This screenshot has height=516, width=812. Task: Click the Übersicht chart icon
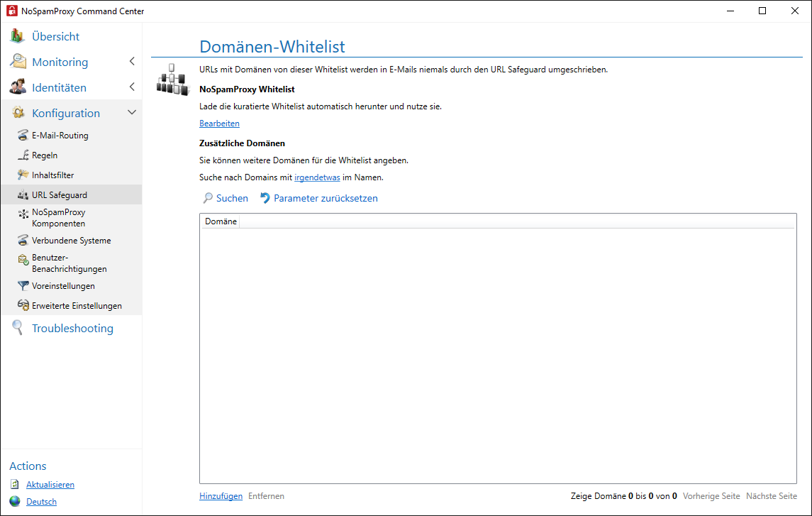point(17,35)
